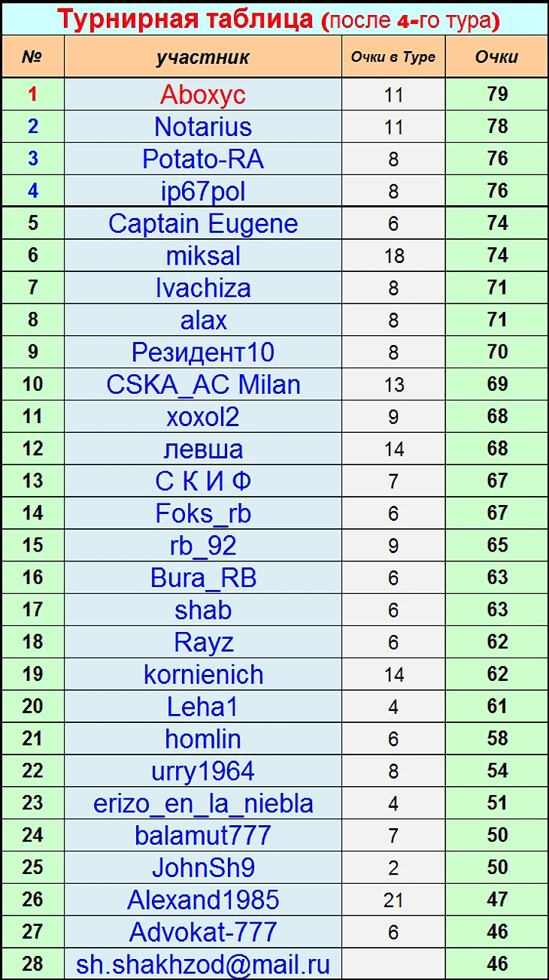The image size is (549, 980).
Task: Click total points 79 for Aboxyc
Action: coord(497,95)
